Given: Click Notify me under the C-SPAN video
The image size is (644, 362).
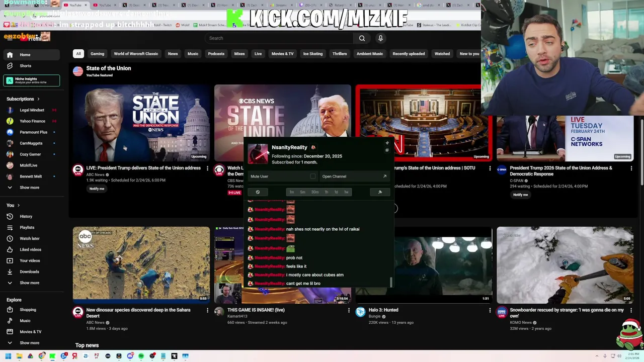Looking at the screenshot, I should click(x=520, y=195).
